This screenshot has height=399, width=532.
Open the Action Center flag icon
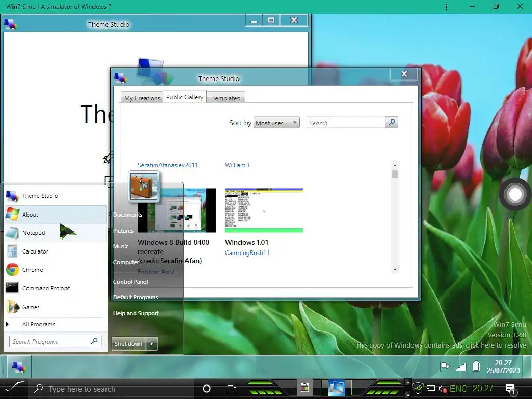click(445, 367)
